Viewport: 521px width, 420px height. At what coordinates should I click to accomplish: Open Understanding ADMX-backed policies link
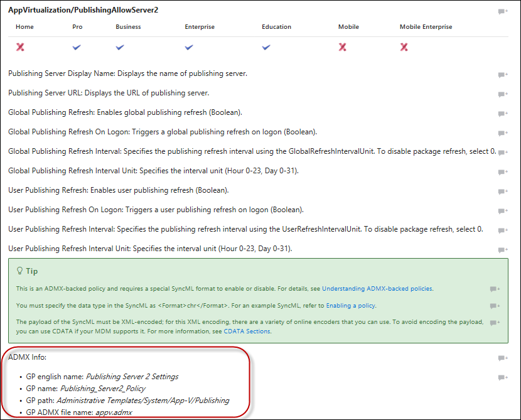coord(377,289)
